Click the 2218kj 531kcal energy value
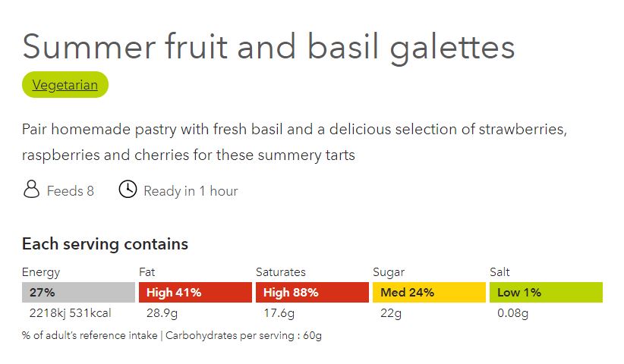This screenshot has height=364, width=624. (71, 313)
